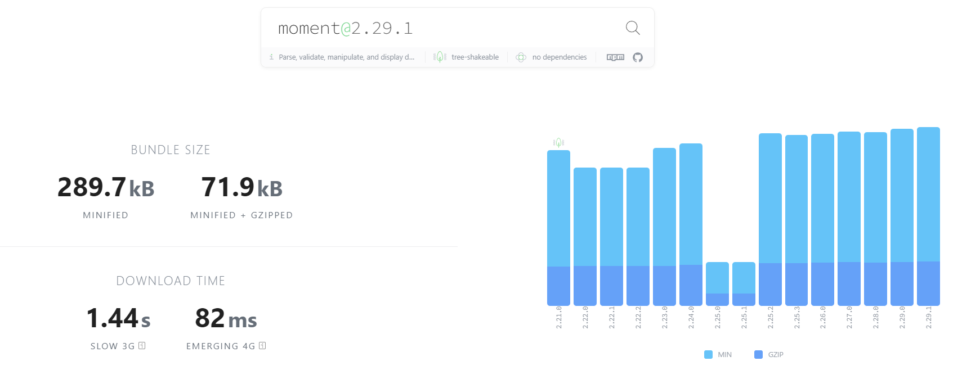Click the no dependencies icon
Viewport: 980px width, 388px height.
coord(521,57)
